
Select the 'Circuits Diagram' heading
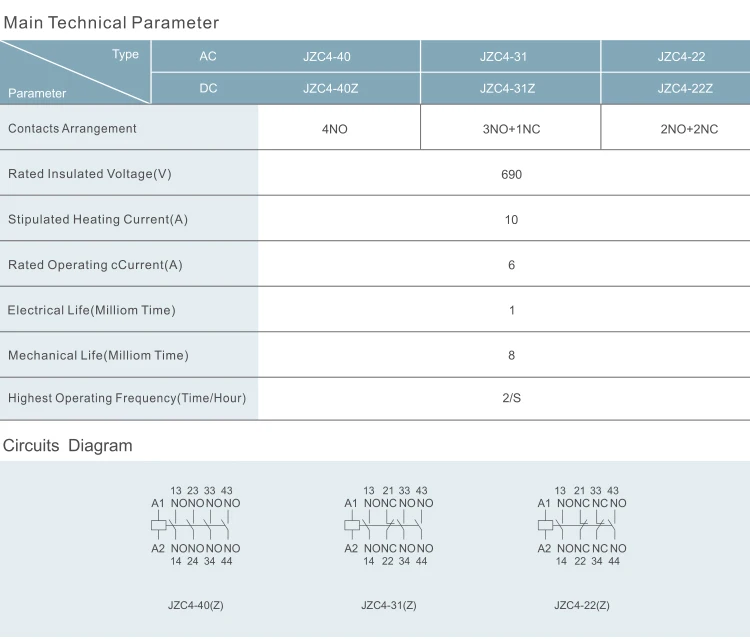[x=67, y=445]
